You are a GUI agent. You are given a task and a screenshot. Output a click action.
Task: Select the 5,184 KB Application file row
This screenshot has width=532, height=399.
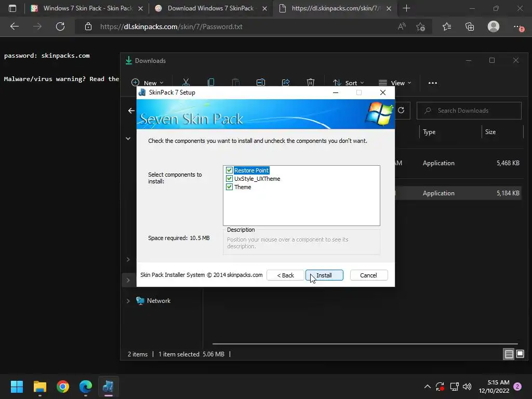coord(458,193)
